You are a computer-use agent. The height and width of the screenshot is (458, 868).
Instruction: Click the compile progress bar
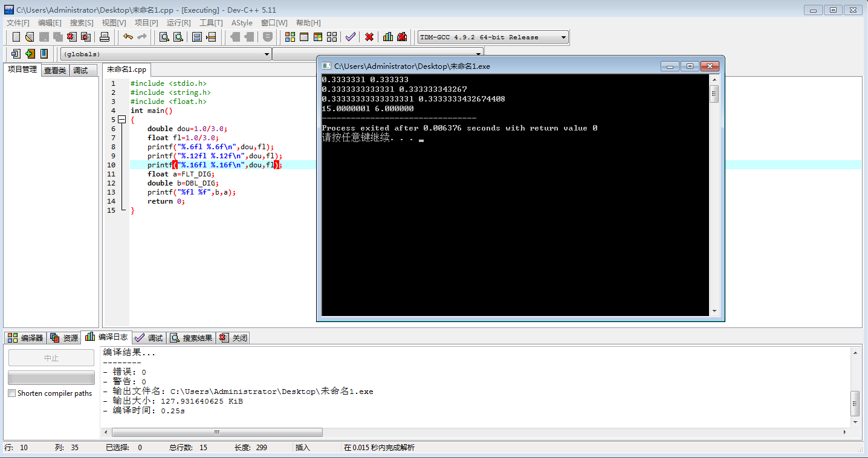click(x=51, y=378)
